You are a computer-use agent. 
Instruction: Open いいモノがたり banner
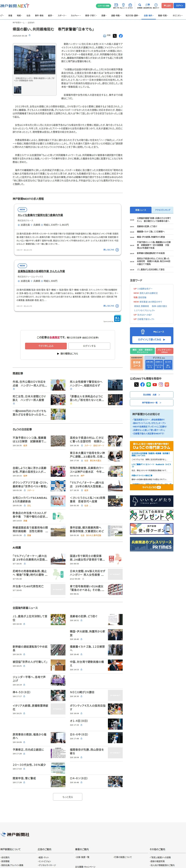click(x=152, y=501)
